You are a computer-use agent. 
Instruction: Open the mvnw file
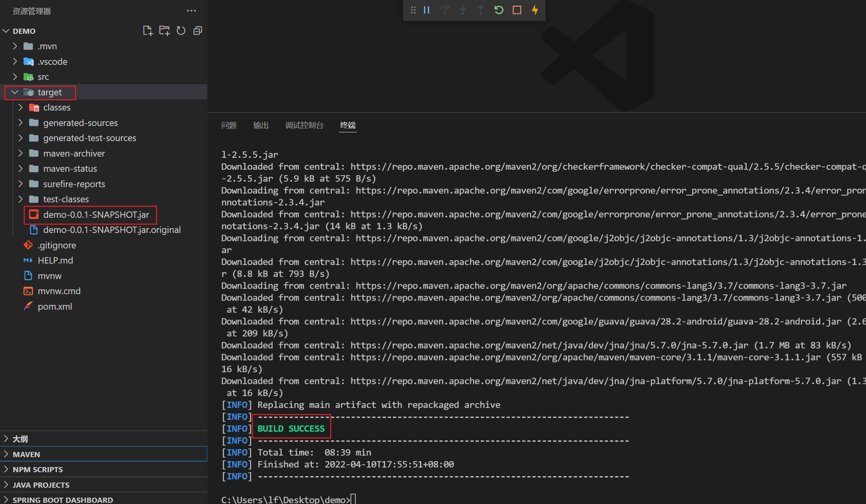click(x=50, y=276)
